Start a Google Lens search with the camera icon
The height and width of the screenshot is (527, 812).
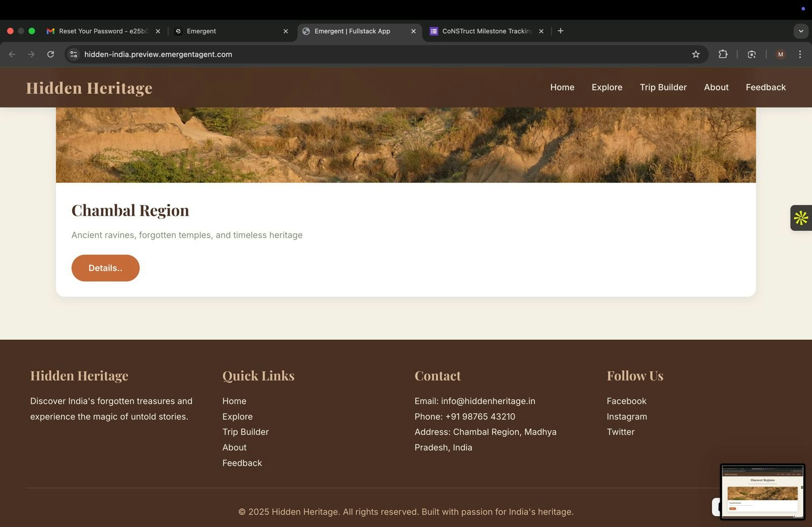click(x=752, y=54)
